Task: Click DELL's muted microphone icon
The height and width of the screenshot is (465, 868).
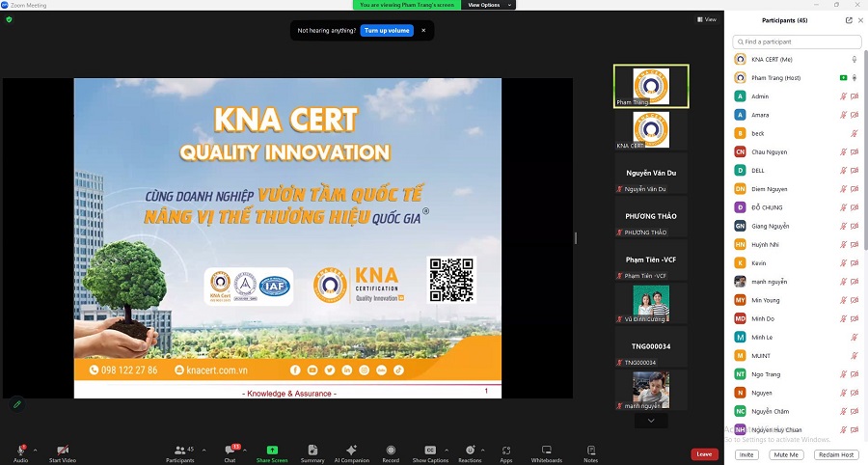Action: pyautogui.click(x=844, y=171)
